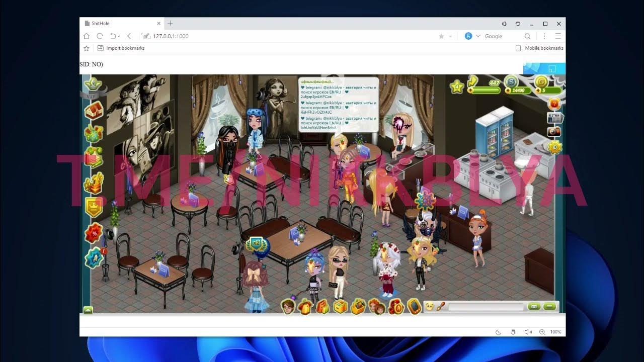Viewport: 644px width, 362px height.
Task: Open the downloads arrow in status bar
Action: click(x=513, y=332)
